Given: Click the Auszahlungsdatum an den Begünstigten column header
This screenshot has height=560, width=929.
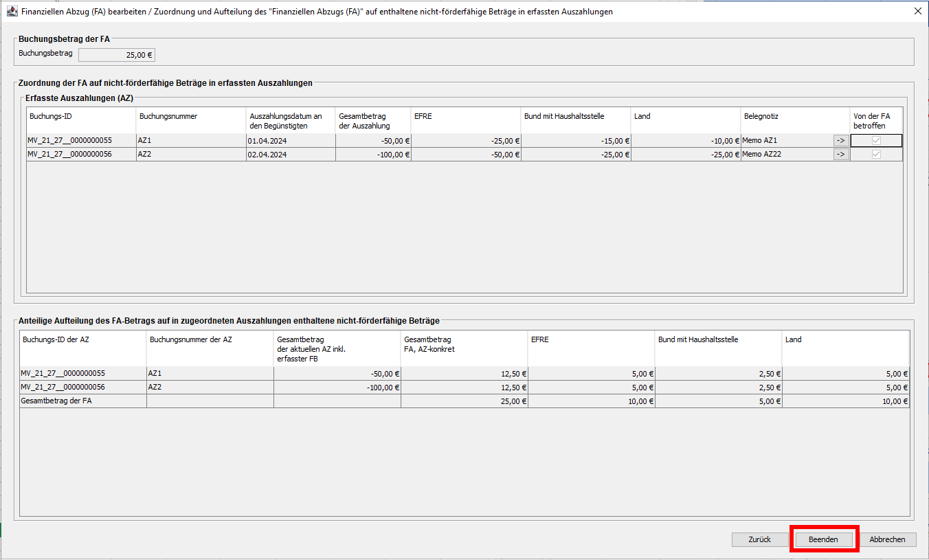Looking at the screenshot, I should (x=290, y=120).
